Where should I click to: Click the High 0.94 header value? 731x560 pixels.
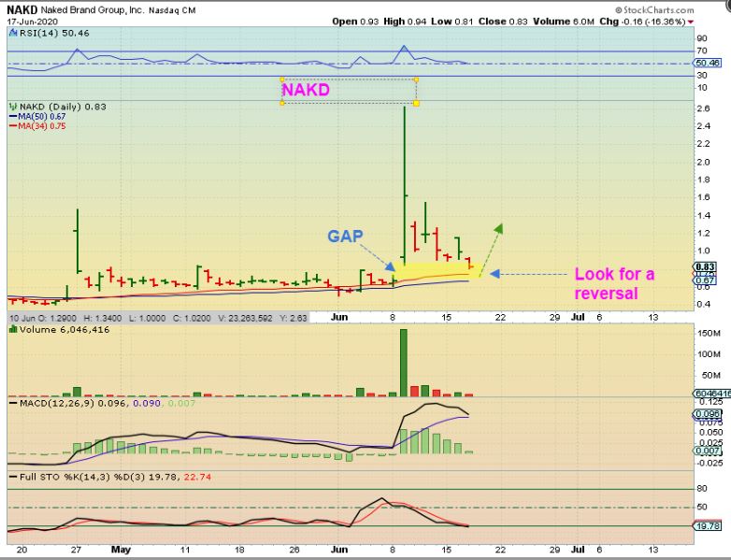(x=405, y=22)
